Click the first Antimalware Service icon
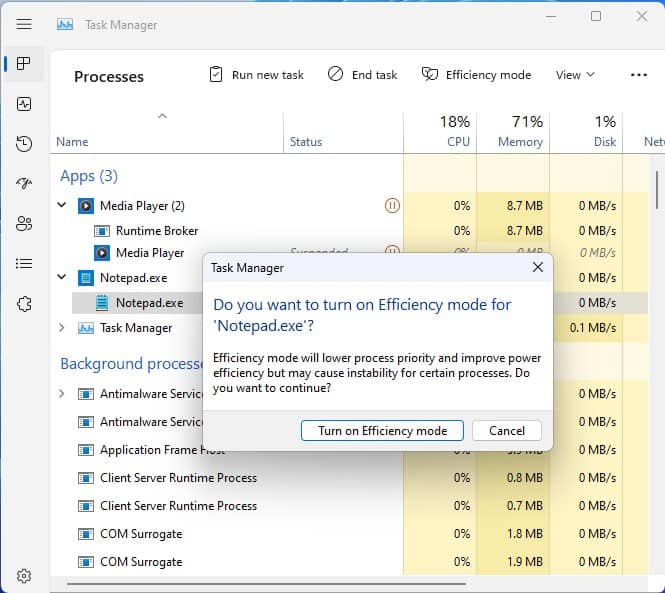The image size is (665, 593). [x=86, y=394]
